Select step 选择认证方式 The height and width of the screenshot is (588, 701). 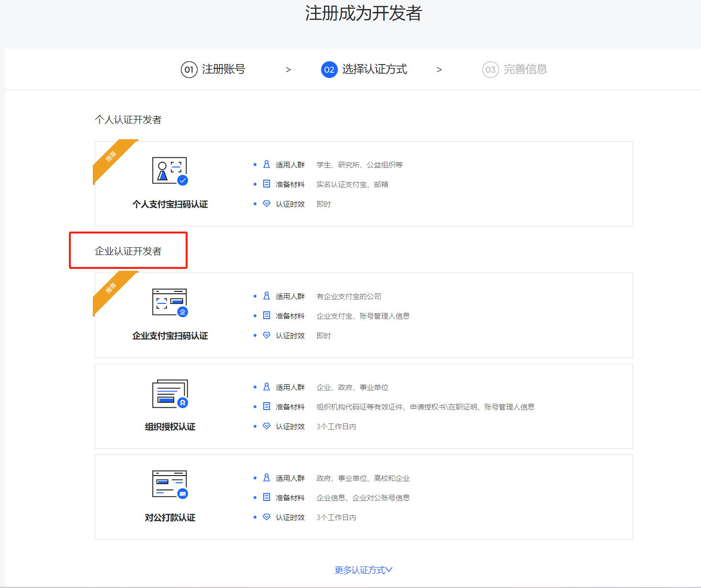click(375, 69)
